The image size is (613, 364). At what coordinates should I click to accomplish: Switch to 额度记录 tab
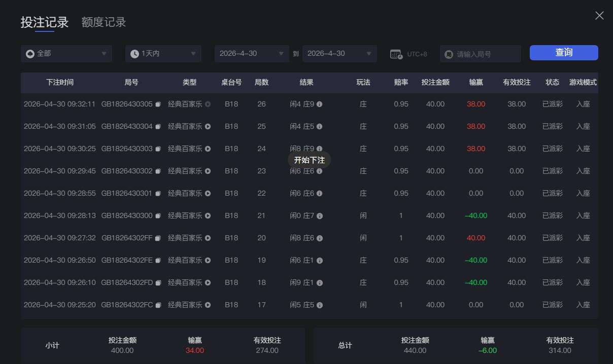[x=104, y=22]
